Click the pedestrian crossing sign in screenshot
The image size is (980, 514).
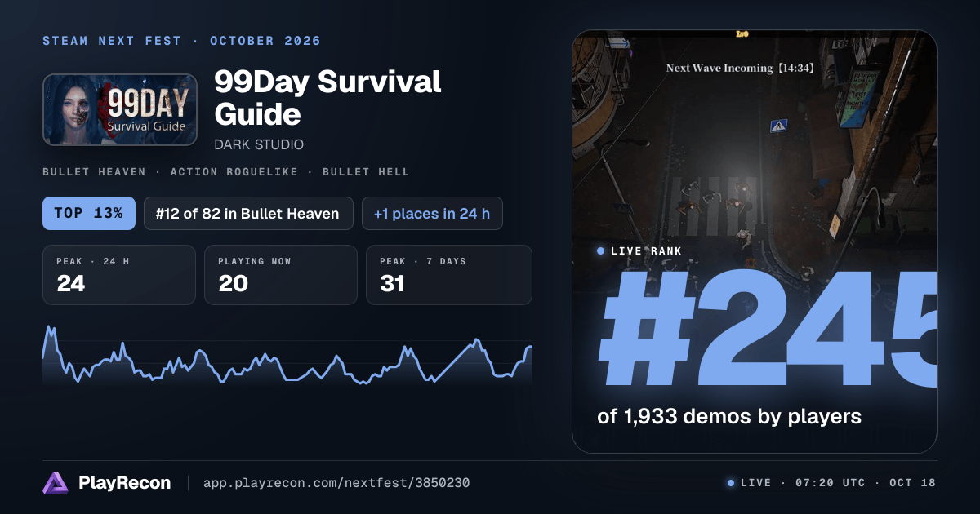pyautogui.click(x=778, y=126)
